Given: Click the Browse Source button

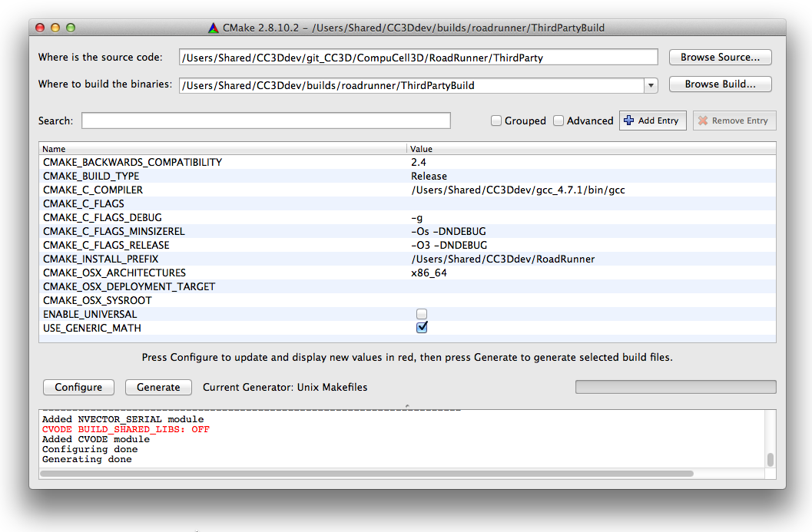Looking at the screenshot, I should [720, 58].
